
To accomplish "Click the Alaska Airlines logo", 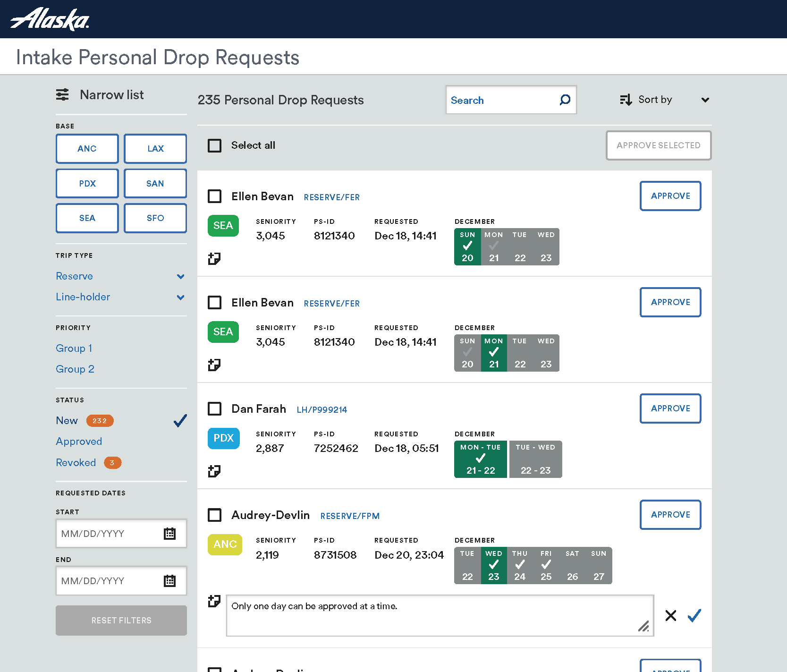I will pyautogui.click(x=50, y=19).
